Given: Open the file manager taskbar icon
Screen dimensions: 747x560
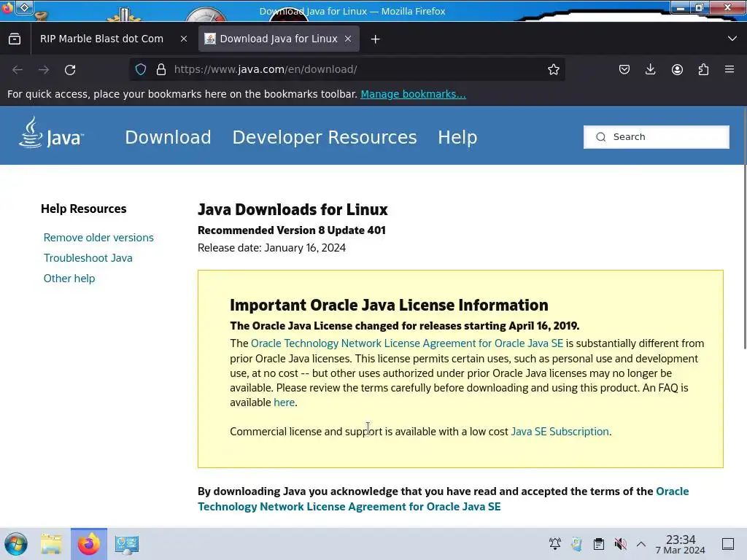Looking at the screenshot, I should 51,544.
